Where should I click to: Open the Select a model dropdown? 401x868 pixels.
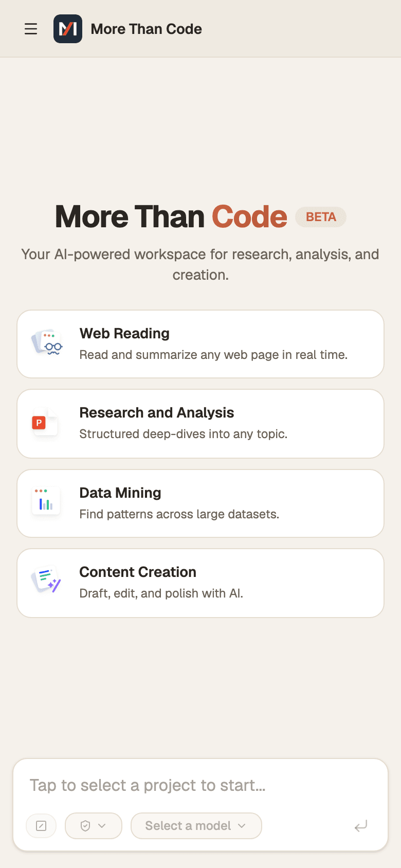tap(196, 826)
